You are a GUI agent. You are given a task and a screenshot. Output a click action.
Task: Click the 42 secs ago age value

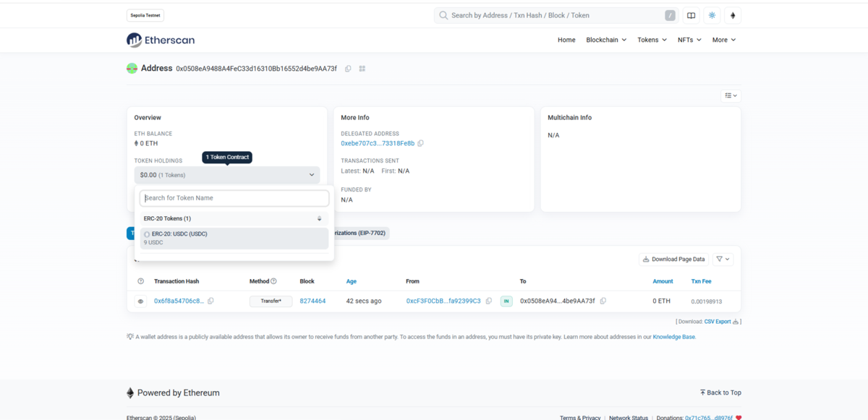[x=364, y=301]
